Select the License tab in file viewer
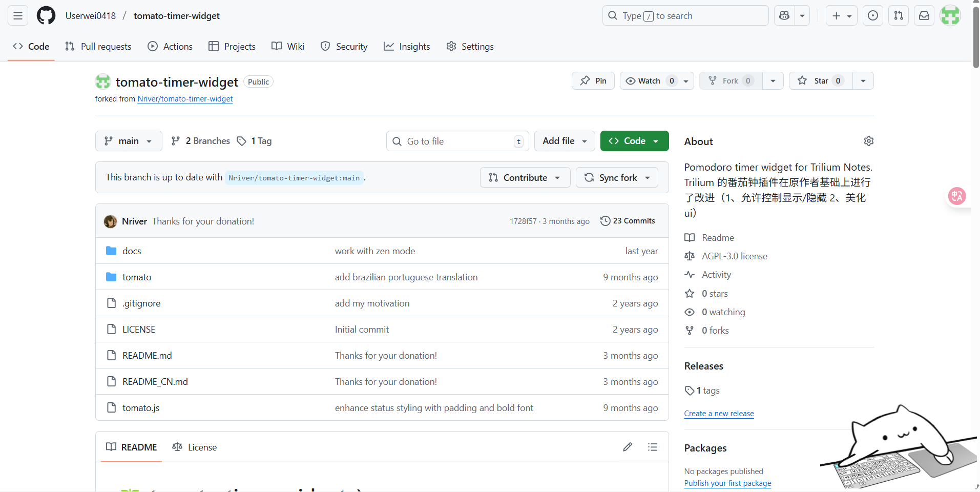The image size is (980, 492). click(x=195, y=447)
